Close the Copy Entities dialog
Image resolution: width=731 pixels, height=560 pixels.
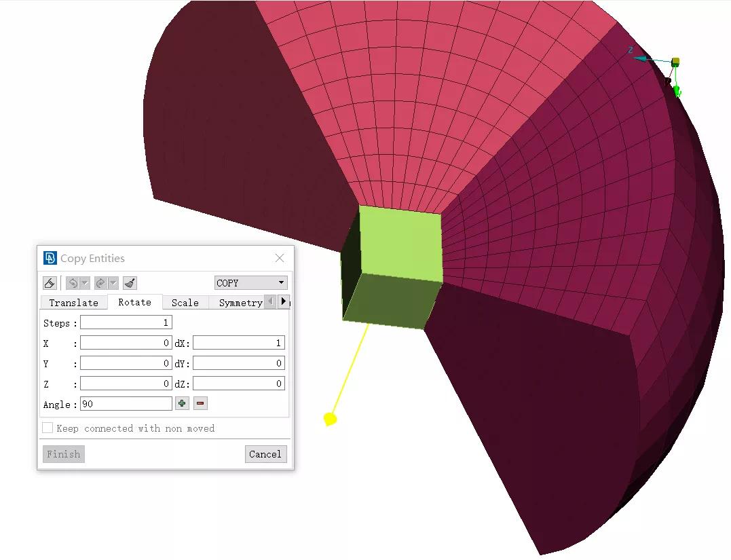pyautogui.click(x=280, y=258)
